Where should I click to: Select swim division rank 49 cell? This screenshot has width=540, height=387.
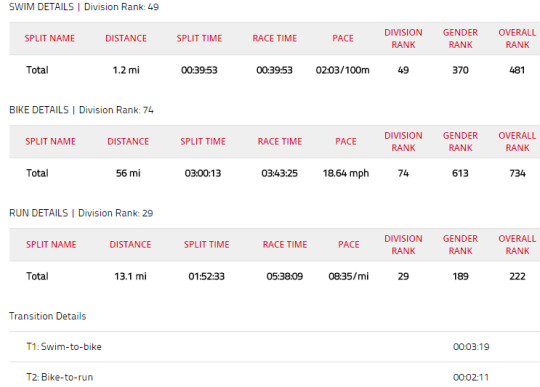pos(403,70)
